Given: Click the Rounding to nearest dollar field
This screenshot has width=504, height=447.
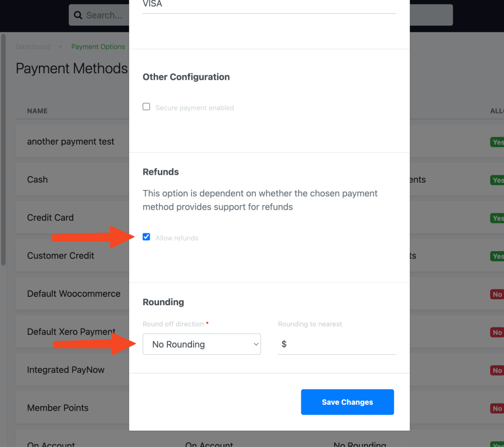Looking at the screenshot, I should pos(337,344).
